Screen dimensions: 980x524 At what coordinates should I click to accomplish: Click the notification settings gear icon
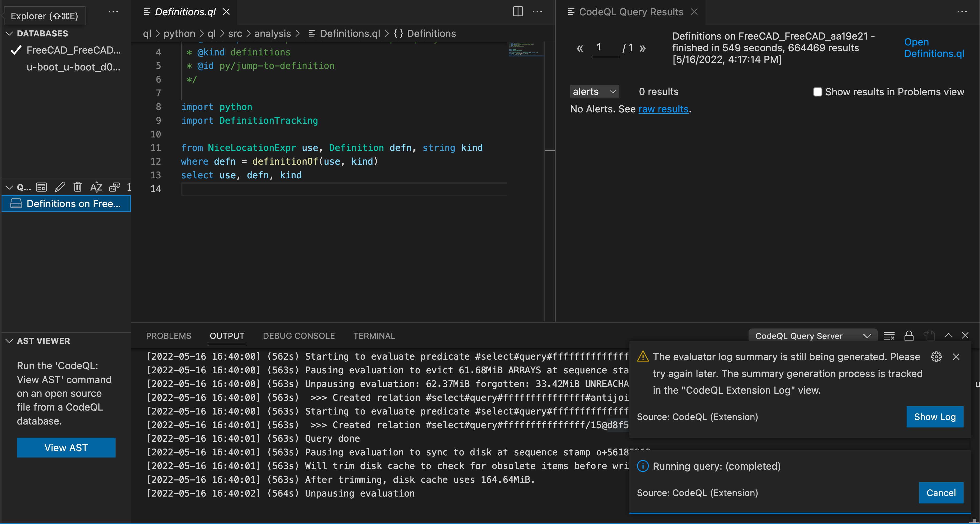coord(936,356)
